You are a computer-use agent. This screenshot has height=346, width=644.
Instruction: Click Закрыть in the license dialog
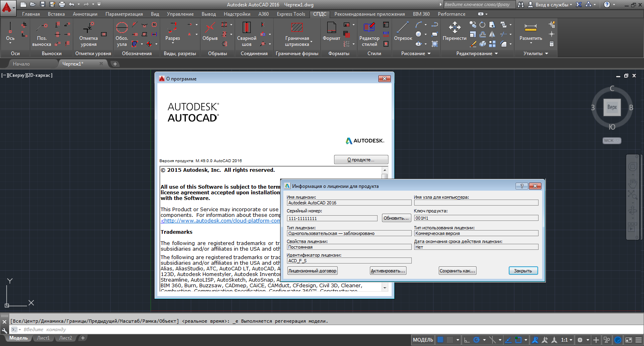523,271
